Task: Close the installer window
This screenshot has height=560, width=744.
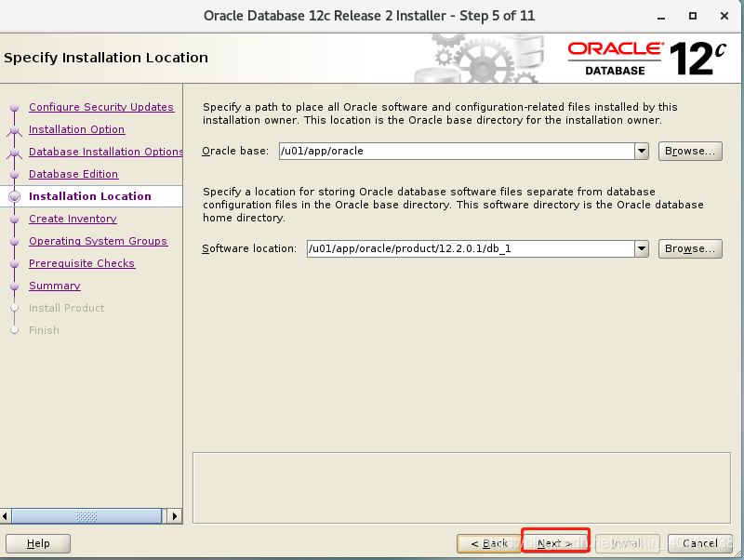Action: tap(724, 16)
